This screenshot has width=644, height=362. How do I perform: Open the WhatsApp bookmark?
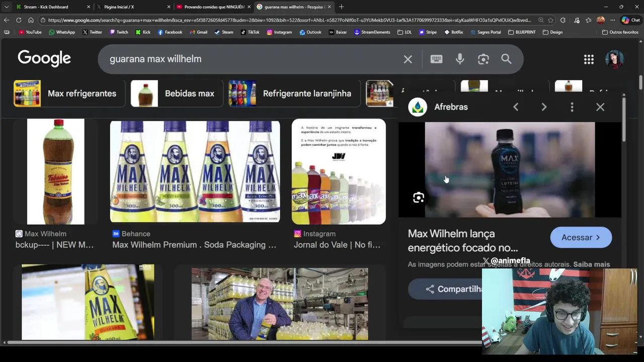coord(62,32)
